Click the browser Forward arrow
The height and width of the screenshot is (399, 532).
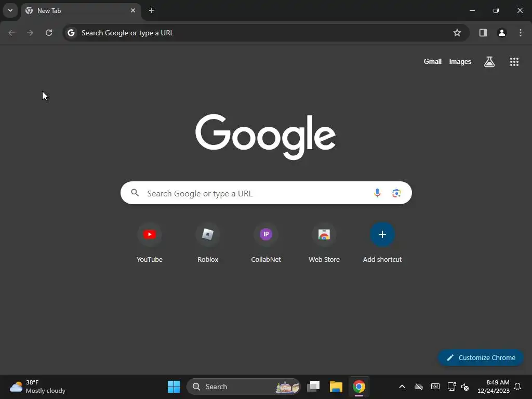(30, 33)
